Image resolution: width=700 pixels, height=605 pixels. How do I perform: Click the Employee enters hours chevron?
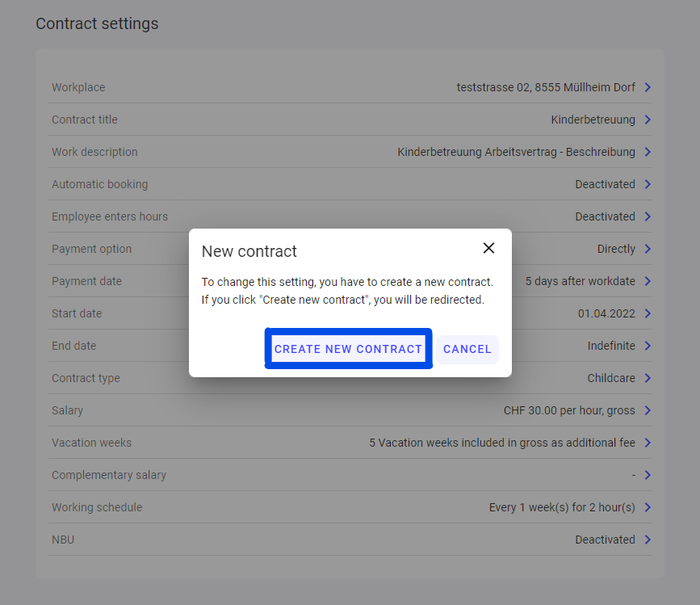(648, 216)
